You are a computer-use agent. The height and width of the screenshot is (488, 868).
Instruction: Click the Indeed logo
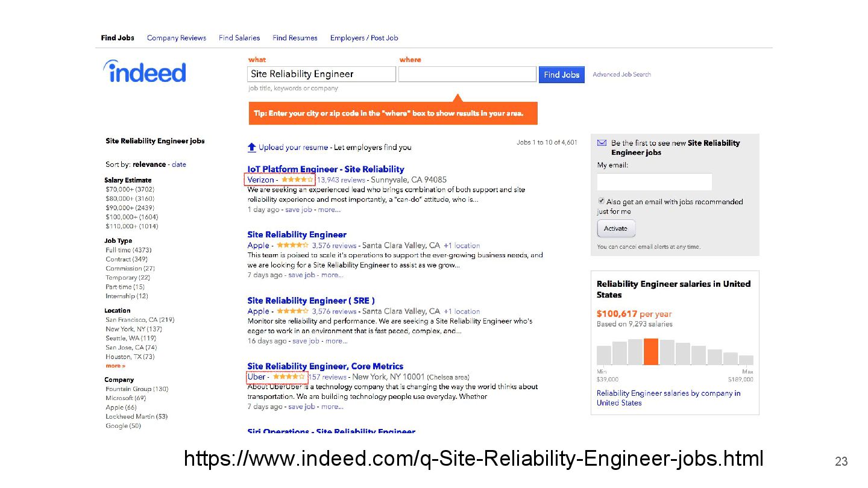coord(145,72)
